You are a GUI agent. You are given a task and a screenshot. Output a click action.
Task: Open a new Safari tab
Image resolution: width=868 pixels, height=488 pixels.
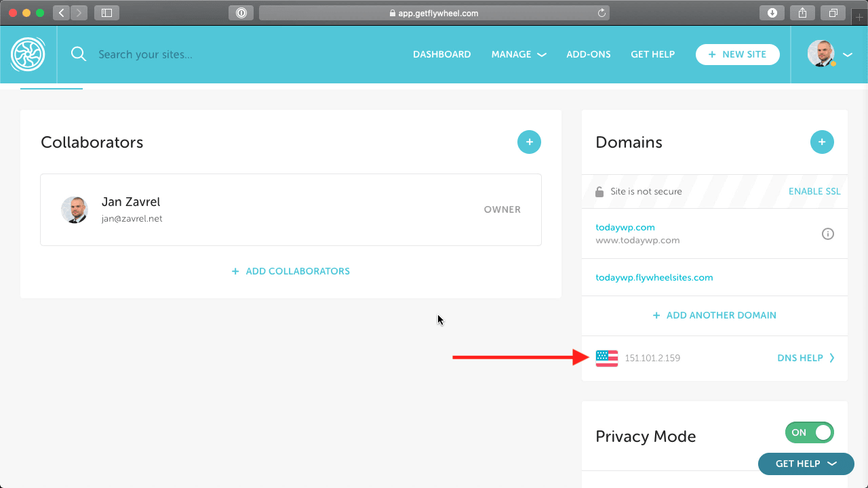859,17
